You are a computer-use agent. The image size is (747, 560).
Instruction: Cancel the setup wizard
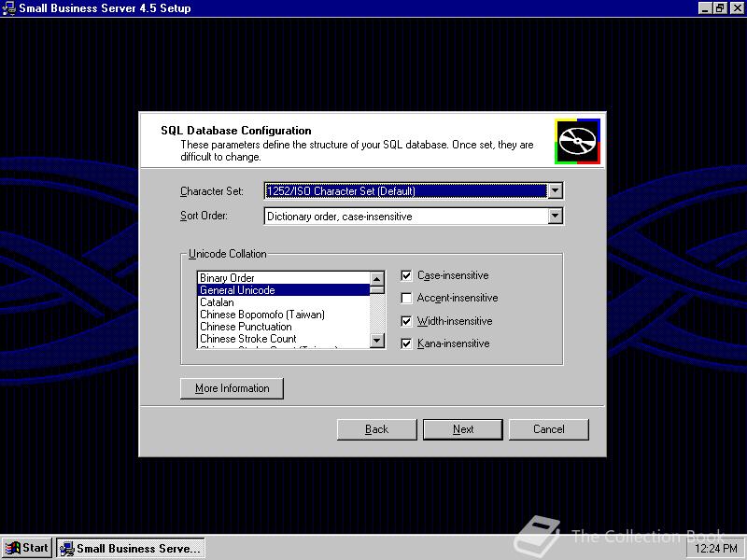549,429
